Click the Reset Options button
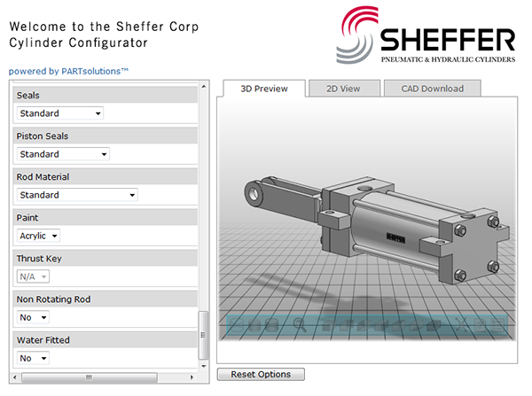 [261, 375]
